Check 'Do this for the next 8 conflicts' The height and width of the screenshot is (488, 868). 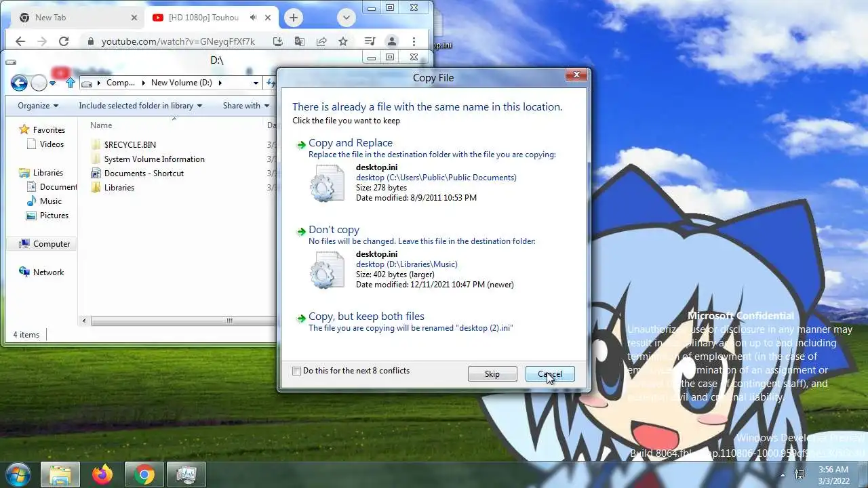[x=296, y=371]
